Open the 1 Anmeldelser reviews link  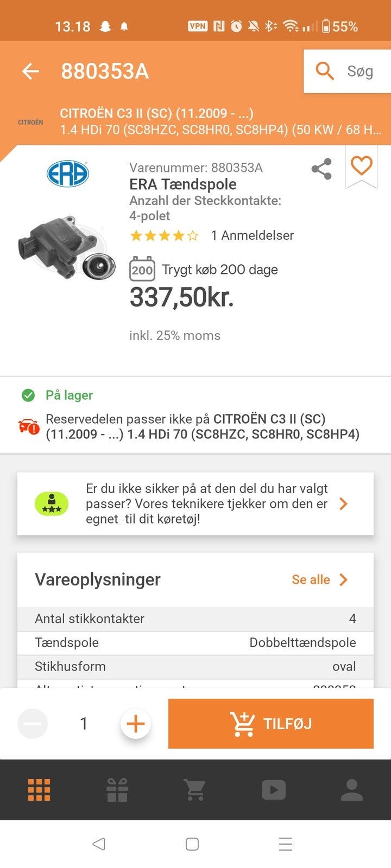click(x=253, y=235)
